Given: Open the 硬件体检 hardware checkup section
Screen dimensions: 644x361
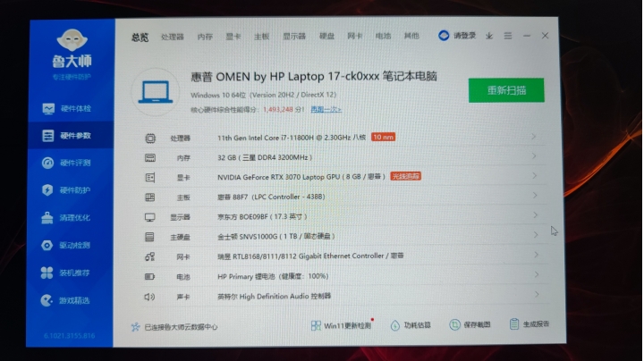Looking at the screenshot, I should point(66,109).
